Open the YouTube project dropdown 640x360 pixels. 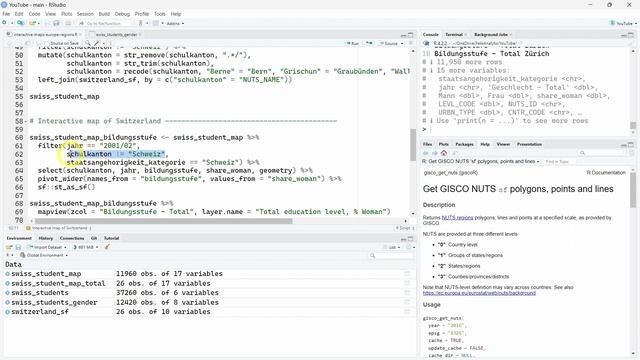(623, 23)
